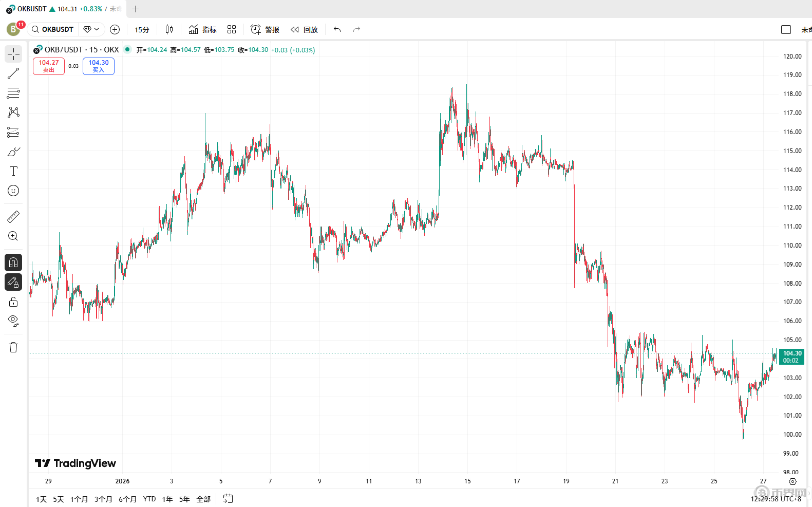Toggle magnet mode in drawing toolbar
This screenshot has height=507, width=812.
tap(13, 262)
